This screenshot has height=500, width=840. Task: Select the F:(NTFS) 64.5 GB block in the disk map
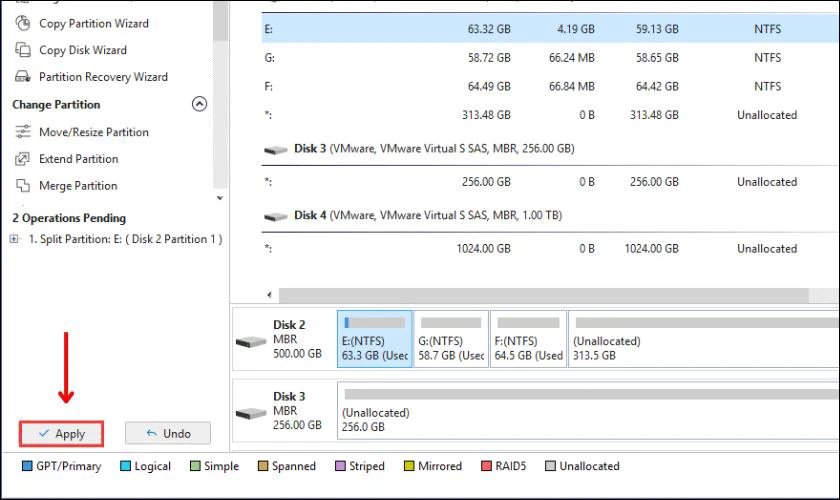(x=528, y=339)
